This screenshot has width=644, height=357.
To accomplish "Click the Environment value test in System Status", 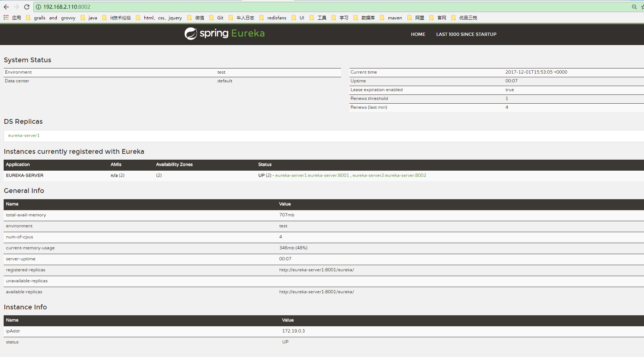I will 221,72.
